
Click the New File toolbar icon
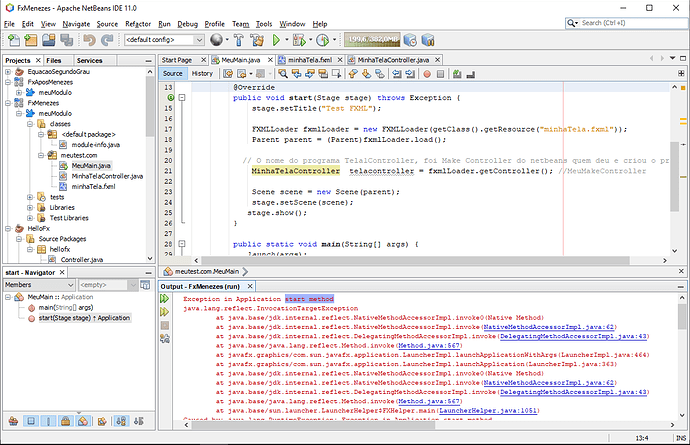[14, 40]
